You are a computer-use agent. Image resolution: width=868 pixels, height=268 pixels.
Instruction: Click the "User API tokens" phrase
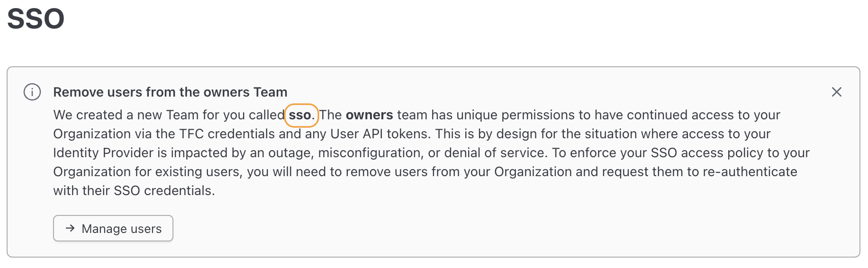tap(380, 134)
